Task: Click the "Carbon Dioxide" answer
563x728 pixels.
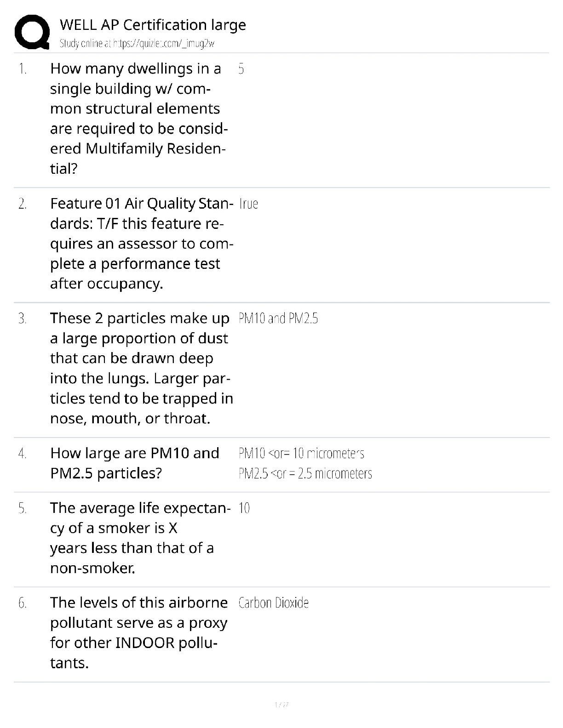Action: (x=273, y=603)
